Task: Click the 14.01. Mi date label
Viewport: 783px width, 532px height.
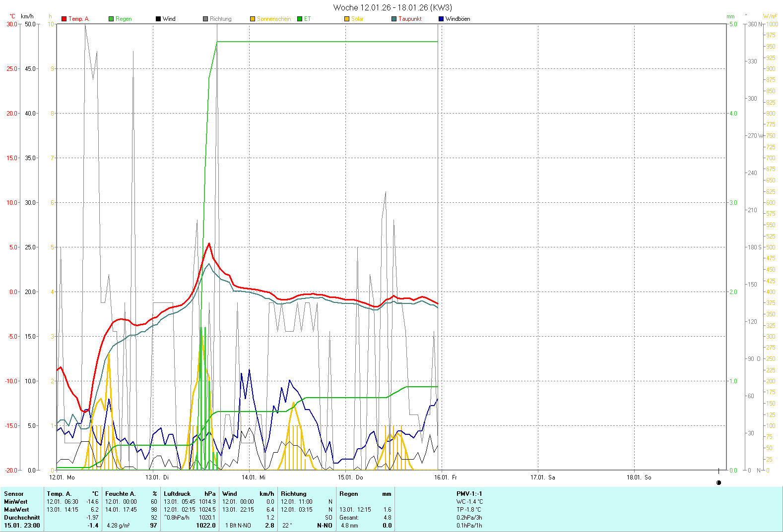Action: 253,477
